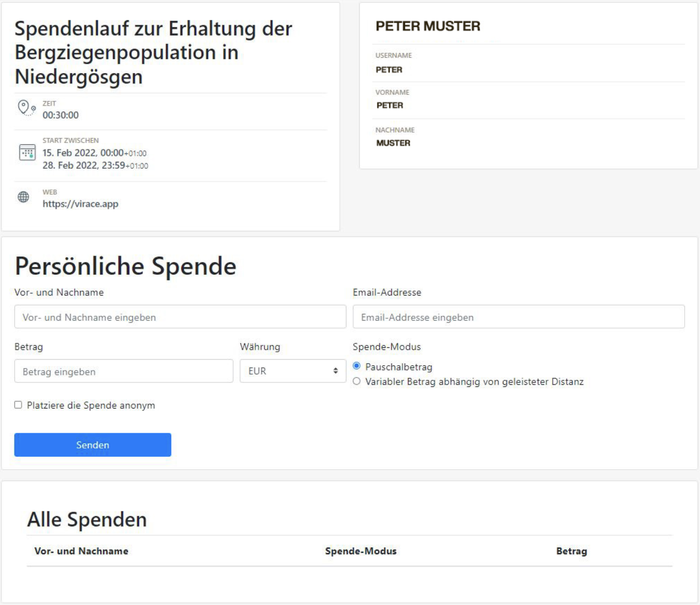Click the location pin icon beside Zeit
The image size is (700, 605).
click(x=26, y=108)
